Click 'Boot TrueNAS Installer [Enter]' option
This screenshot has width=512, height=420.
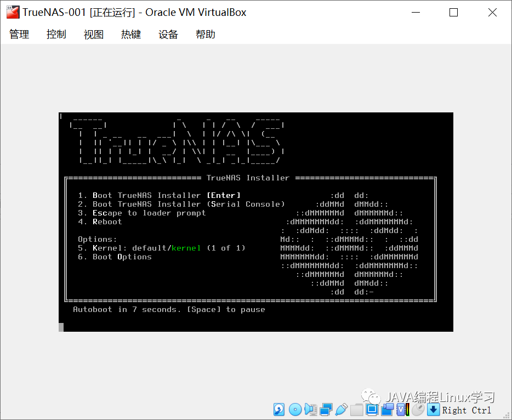pos(160,195)
